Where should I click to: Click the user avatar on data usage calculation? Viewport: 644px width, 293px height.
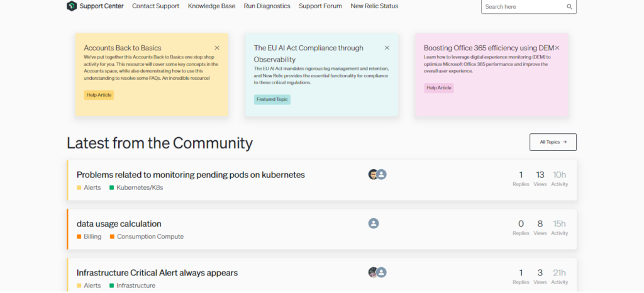(374, 223)
